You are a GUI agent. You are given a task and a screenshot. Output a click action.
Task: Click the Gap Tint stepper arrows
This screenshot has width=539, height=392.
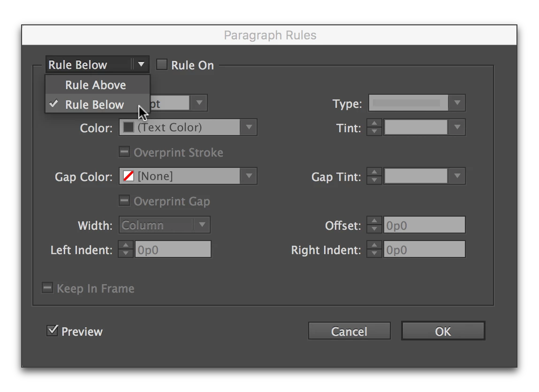(374, 176)
